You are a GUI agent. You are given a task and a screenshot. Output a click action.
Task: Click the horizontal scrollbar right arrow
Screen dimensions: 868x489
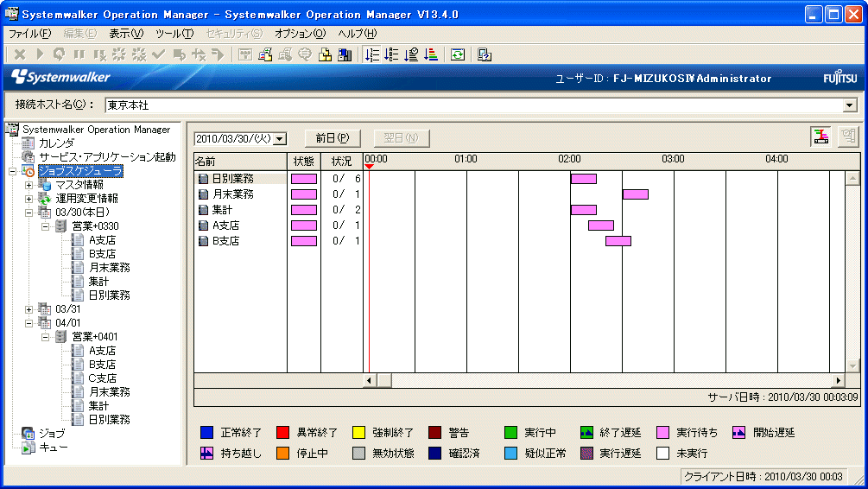[x=839, y=380]
